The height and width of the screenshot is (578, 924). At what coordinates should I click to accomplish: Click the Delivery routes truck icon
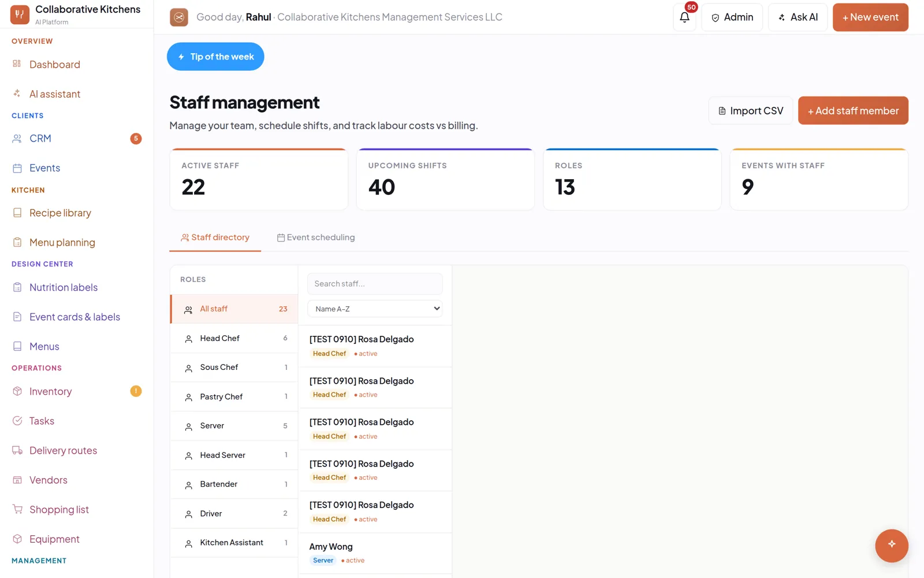tap(17, 450)
